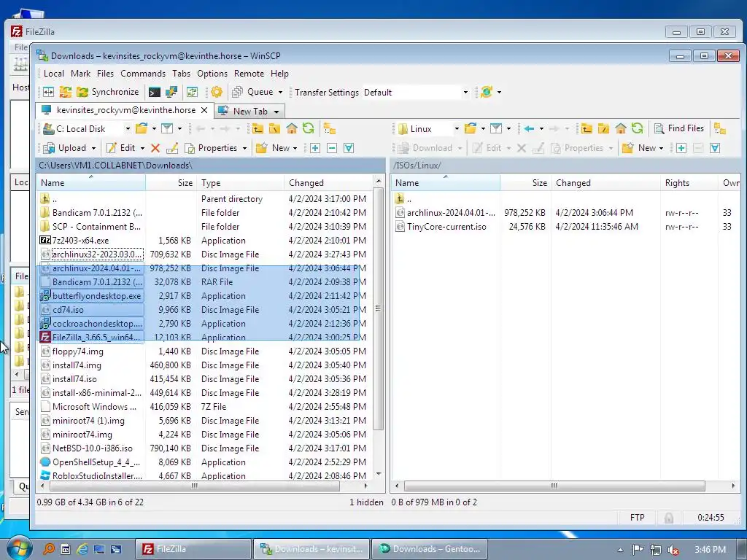Click the local path C:\Users\VM1.COLLABNET\Downloads\
This screenshot has height=560, width=747.
click(115, 166)
